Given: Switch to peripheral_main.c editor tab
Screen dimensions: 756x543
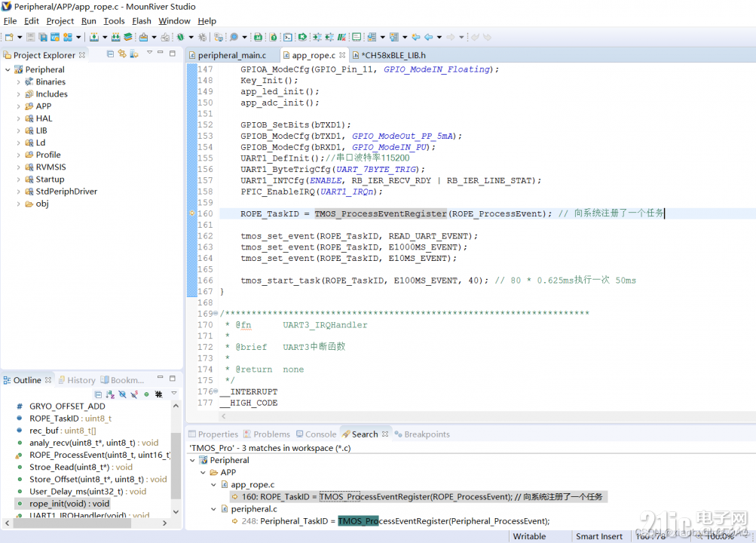Looking at the screenshot, I should (232, 56).
